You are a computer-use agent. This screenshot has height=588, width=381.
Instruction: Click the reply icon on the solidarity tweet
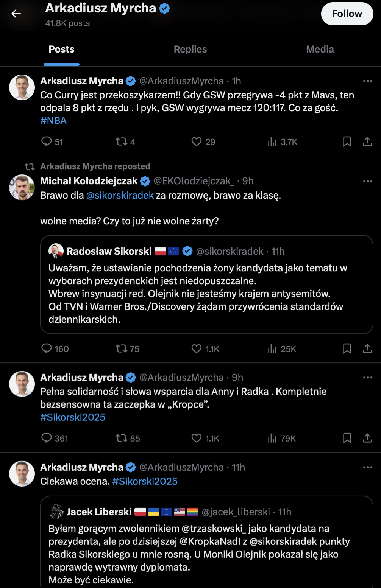[x=46, y=438]
